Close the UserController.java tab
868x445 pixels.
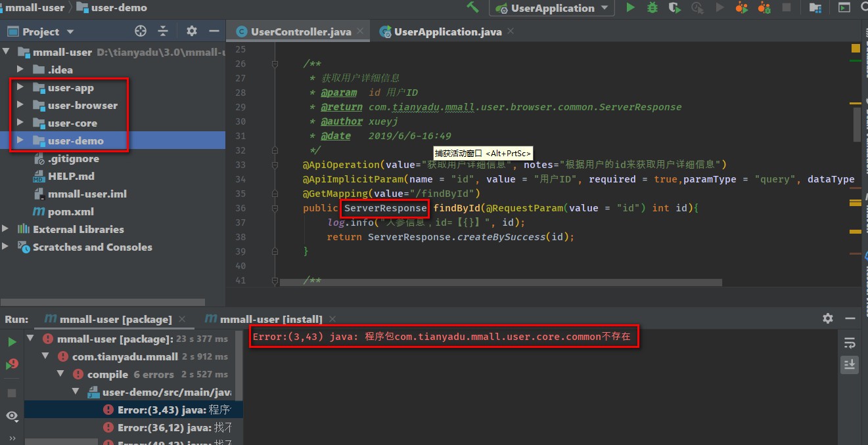tap(361, 32)
